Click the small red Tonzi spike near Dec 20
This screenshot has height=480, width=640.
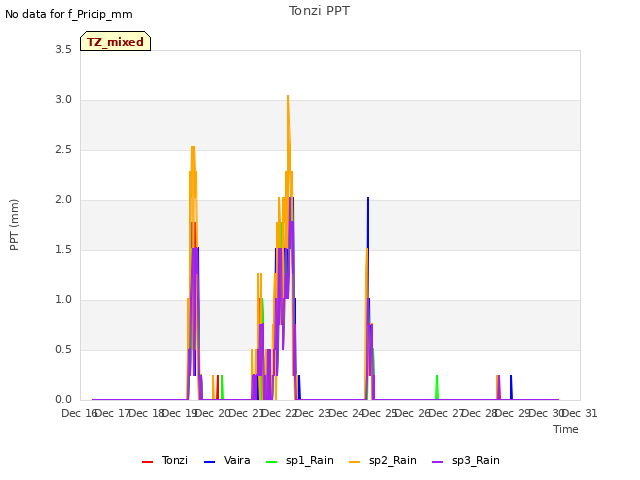click(218, 387)
